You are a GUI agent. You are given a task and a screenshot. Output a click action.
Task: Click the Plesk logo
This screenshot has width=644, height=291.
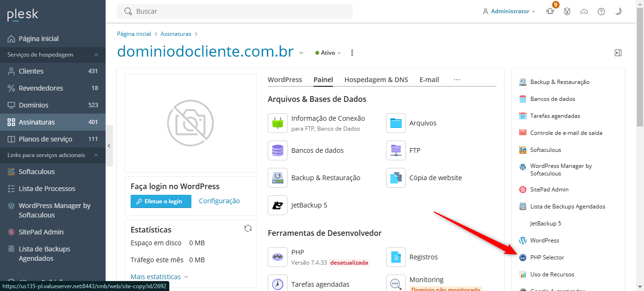pyautogui.click(x=23, y=15)
